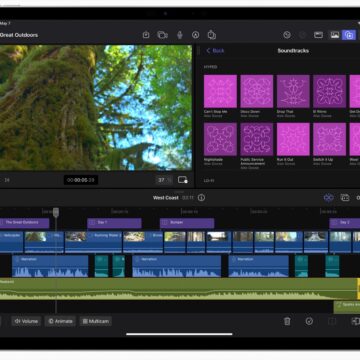The height and width of the screenshot is (360, 360).
Task: Toggle the timeline snapping icon
Action: click(328, 198)
